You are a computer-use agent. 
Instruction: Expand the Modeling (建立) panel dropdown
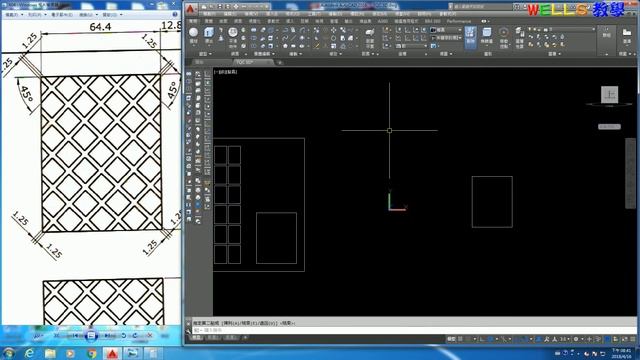[205, 54]
